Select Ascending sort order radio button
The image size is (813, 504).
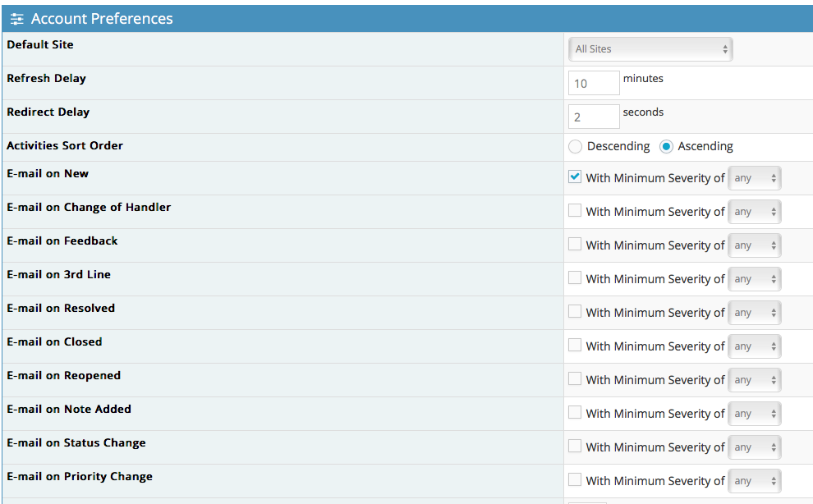tap(666, 147)
